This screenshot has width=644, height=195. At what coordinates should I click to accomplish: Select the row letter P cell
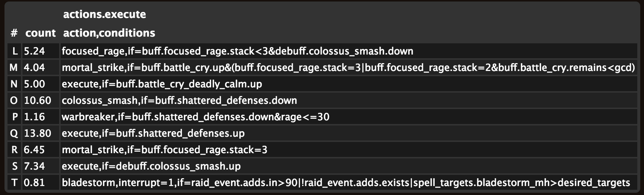click(15, 117)
